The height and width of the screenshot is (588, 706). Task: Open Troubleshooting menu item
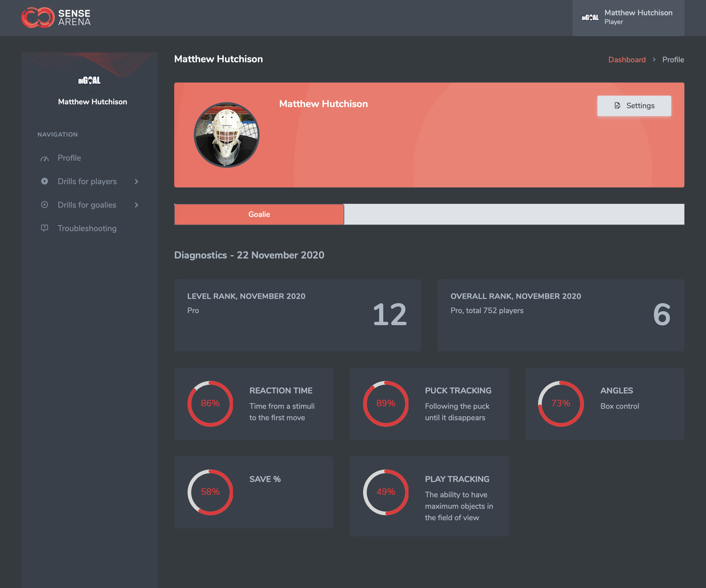click(x=87, y=228)
